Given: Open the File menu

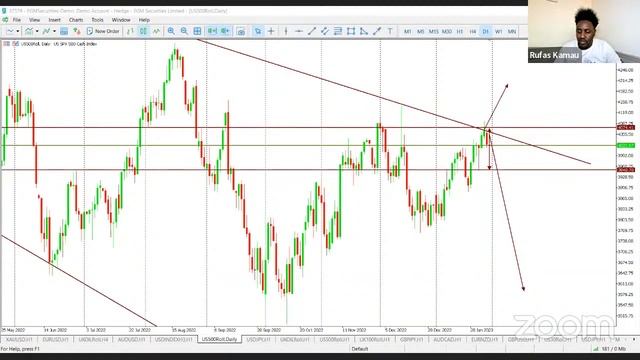Looking at the screenshot, I should (17, 20).
